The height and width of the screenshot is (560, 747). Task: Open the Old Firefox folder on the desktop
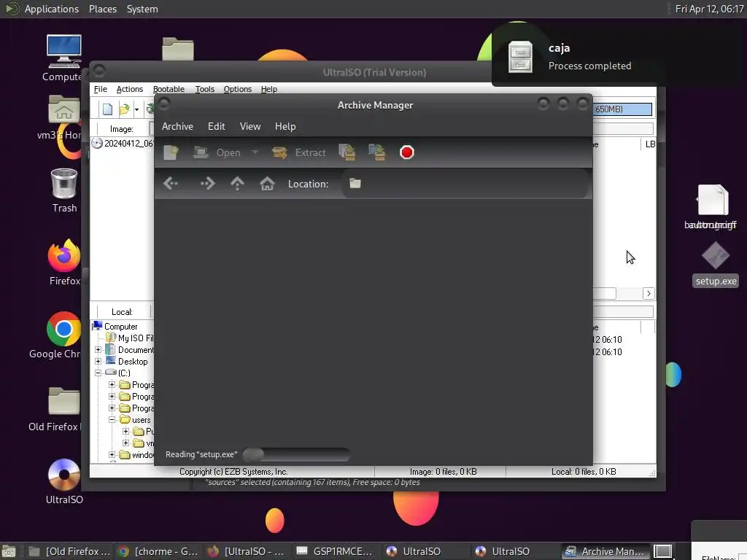click(x=57, y=408)
